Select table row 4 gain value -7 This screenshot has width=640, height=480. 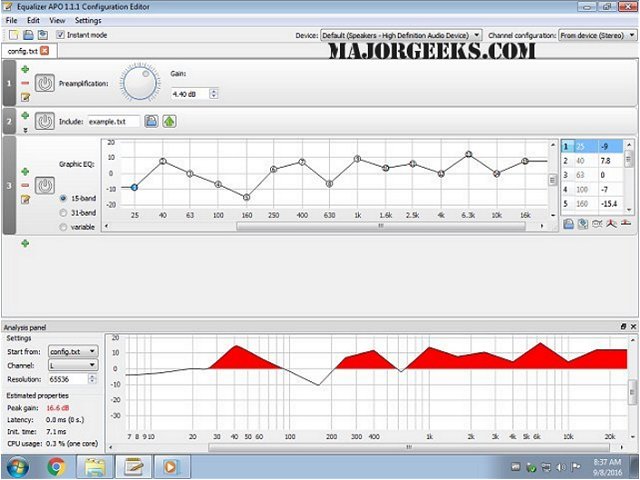click(x=610, y=189)
